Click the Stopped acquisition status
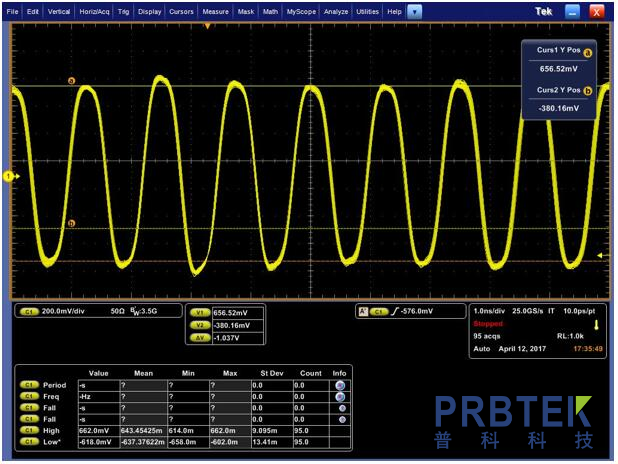618x464 pixels. tap(488, 324)
